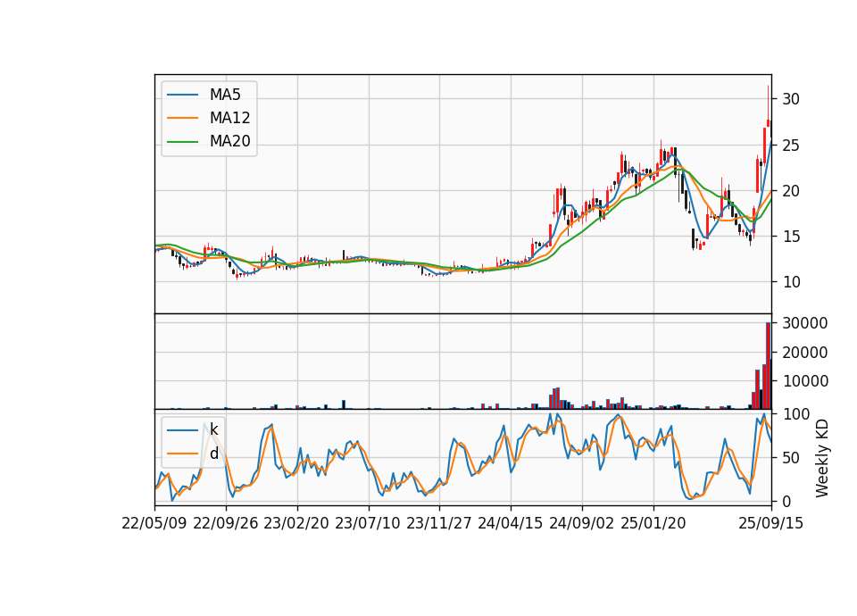The width and height of the screenshot is (857, 616).
Task: Click the volume axis value 20000
Action: point(805,353)
